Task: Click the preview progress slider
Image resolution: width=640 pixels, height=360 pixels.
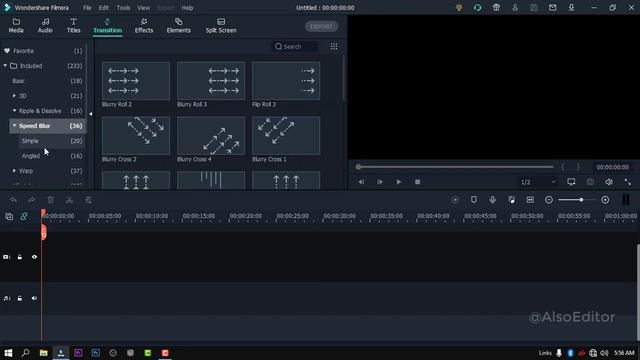Action: pos(456,167)
